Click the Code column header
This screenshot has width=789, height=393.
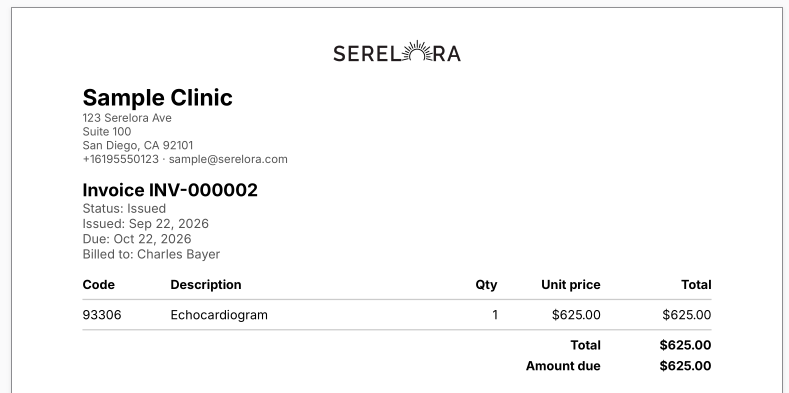point(99,285)
